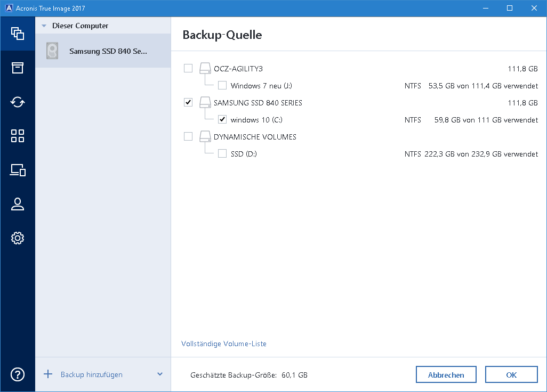Select the Samsung SSD 840 Se... backup entry
The height and width of the screenshot is (392, 547).
click(x=103, y=51)
